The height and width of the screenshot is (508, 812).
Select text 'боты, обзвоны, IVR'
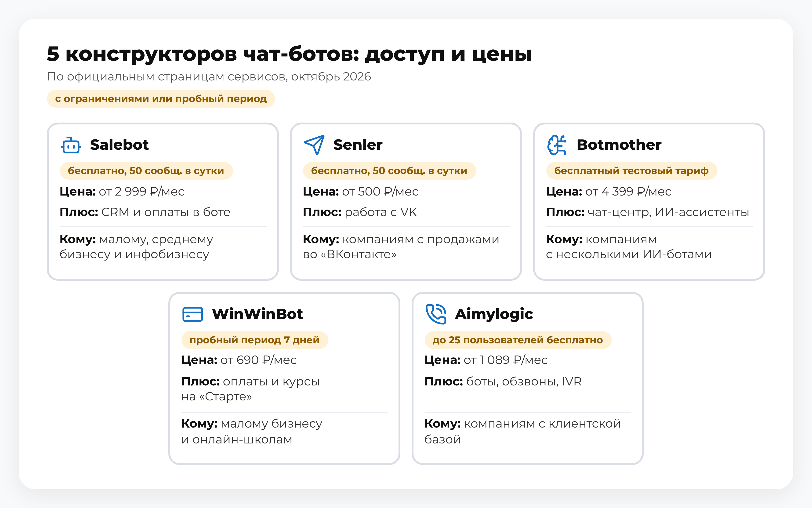point(524,382)
